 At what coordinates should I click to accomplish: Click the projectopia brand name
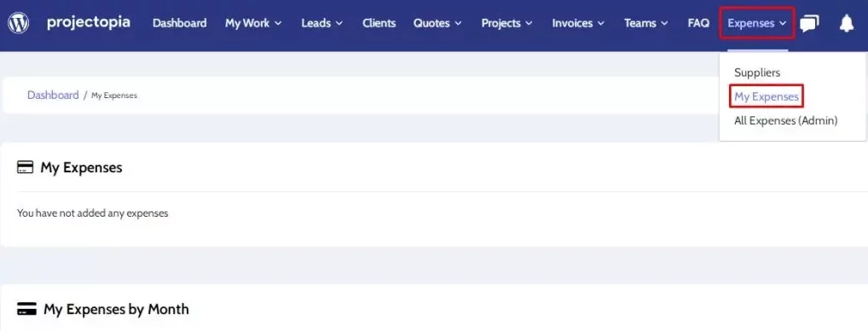[89, 22]
